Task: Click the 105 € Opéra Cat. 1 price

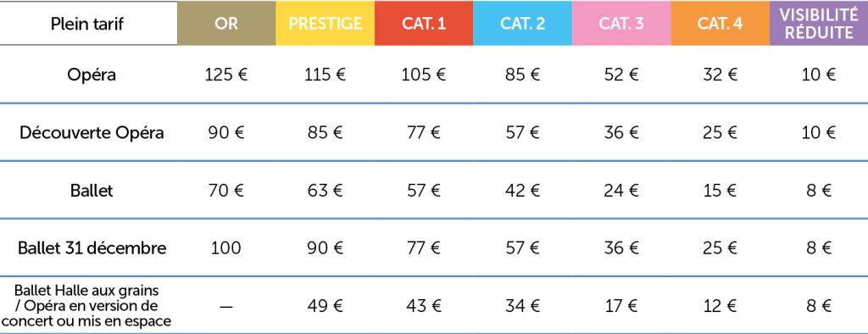Action: point(424,75)
